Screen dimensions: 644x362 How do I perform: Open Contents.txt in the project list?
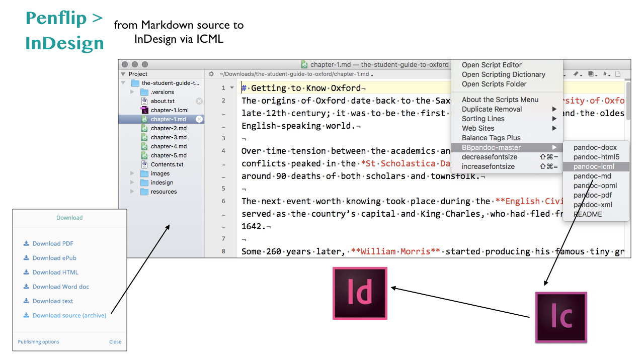167,164
